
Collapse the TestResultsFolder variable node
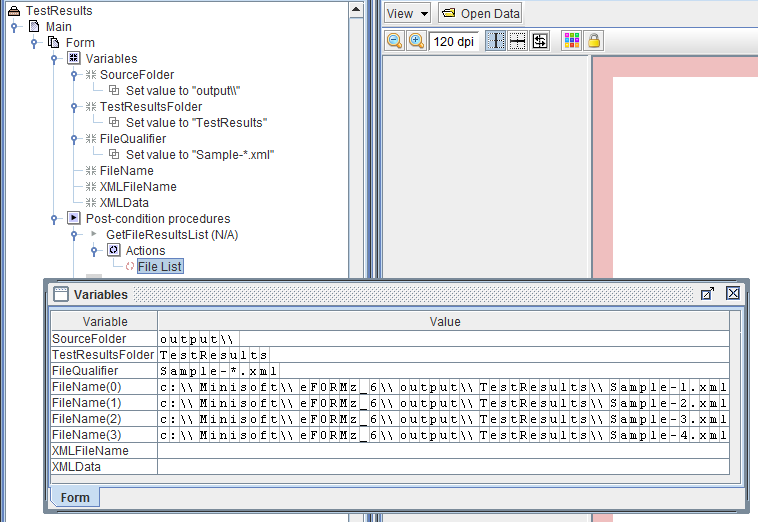coord(74,106)
